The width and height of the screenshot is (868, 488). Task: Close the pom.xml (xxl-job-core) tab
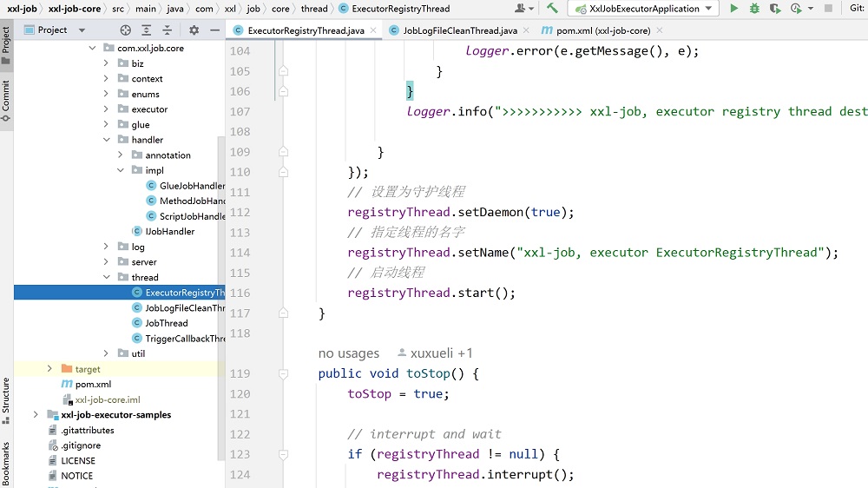tap(660, 30)
